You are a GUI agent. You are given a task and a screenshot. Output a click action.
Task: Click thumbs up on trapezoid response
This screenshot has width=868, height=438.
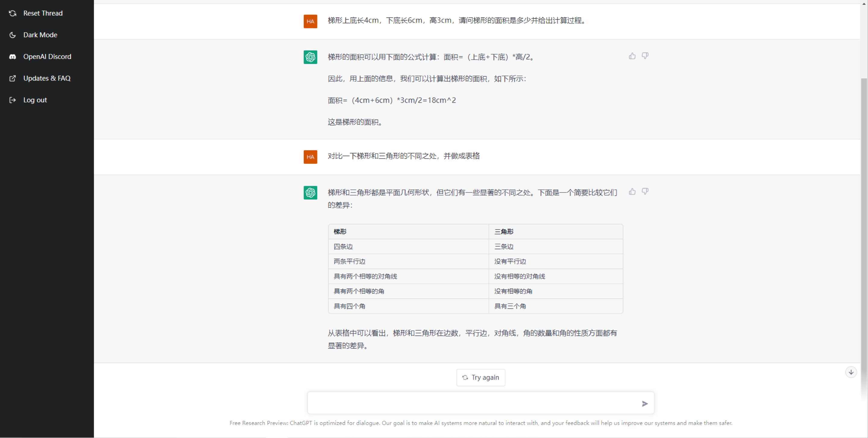coord(632,56)
